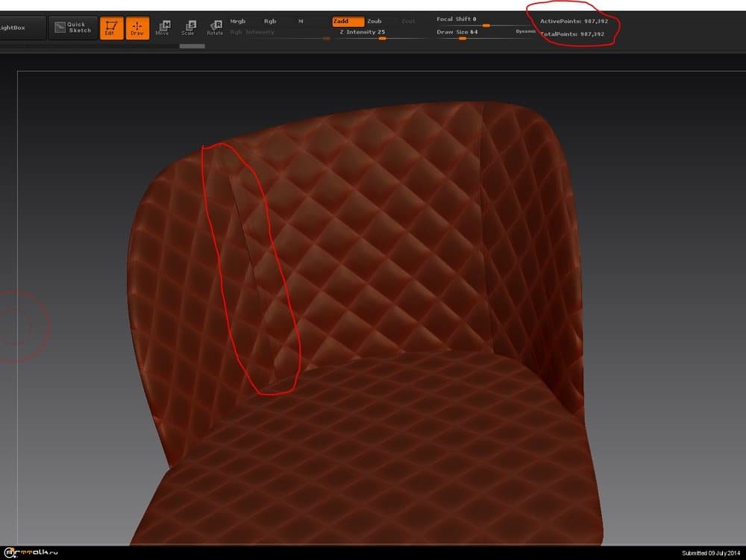Screen dimensions: 746x560
Task: Enable Rgb color mode
Action: coord(270,22)
